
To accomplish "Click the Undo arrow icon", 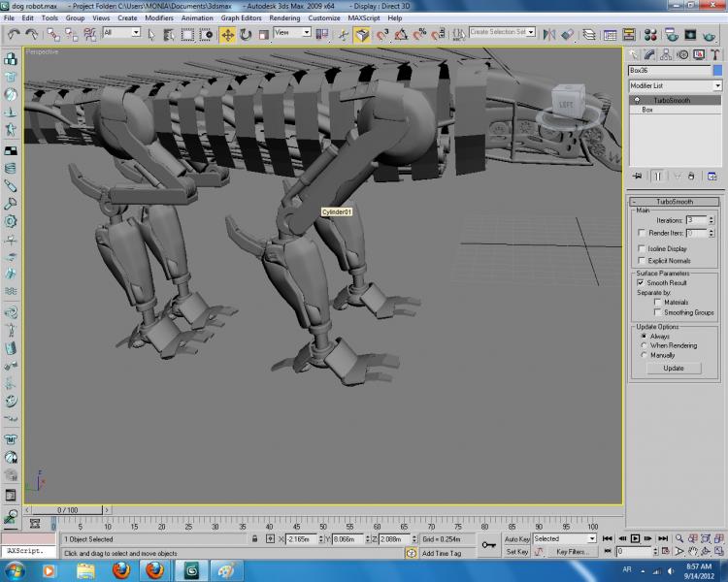I will (13, 34).
